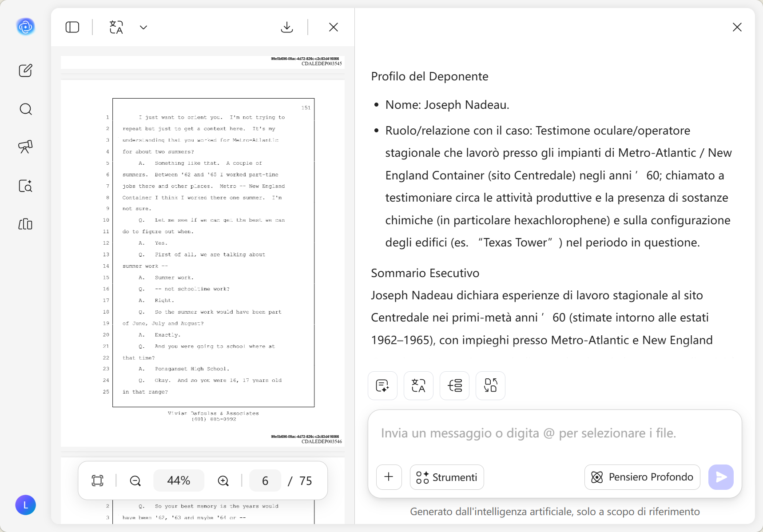Toggle Pensiero Profondo deep thinking
Image resolution: width=763 pixels, height=532 pixels.
[x=642, y=477]
